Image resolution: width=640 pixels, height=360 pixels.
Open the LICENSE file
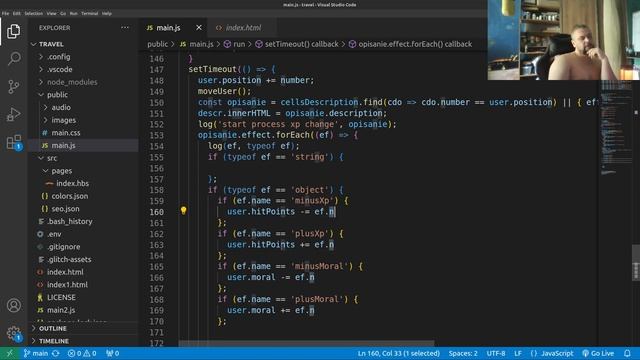[83, 297]
